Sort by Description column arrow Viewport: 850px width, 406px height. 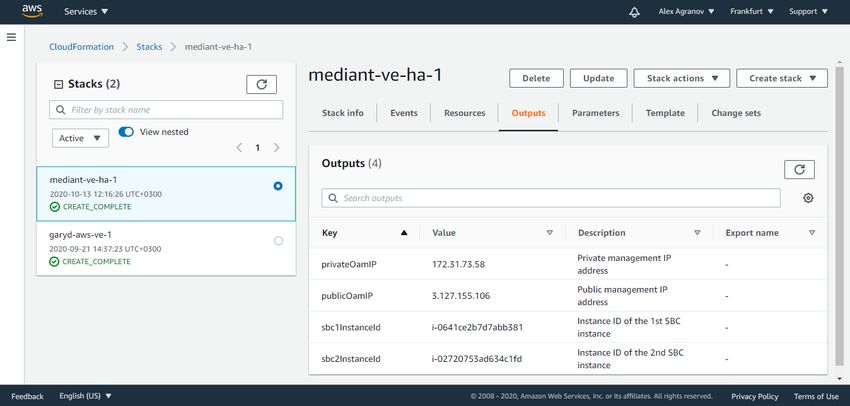(x=697, y=233)
